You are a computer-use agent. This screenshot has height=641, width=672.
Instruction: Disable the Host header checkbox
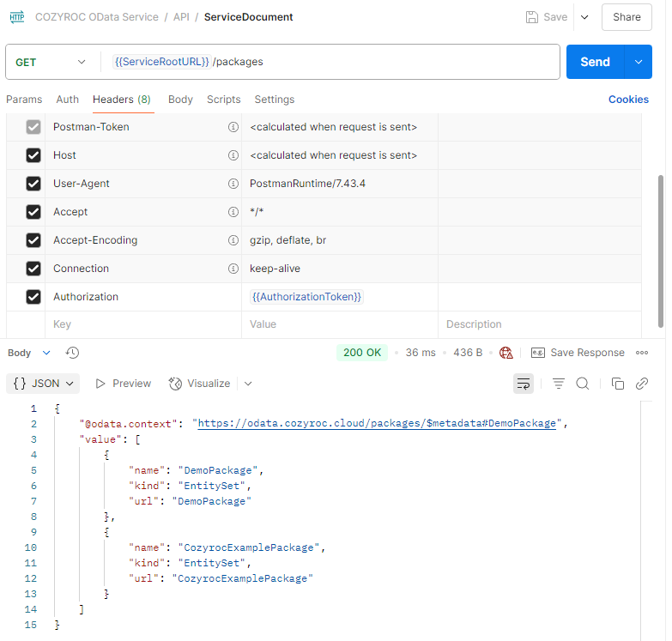pos(33,155)
